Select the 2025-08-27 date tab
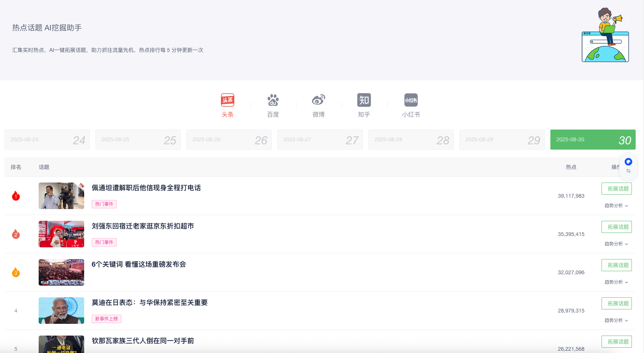The image size is (644, 353). coord(320,140)
